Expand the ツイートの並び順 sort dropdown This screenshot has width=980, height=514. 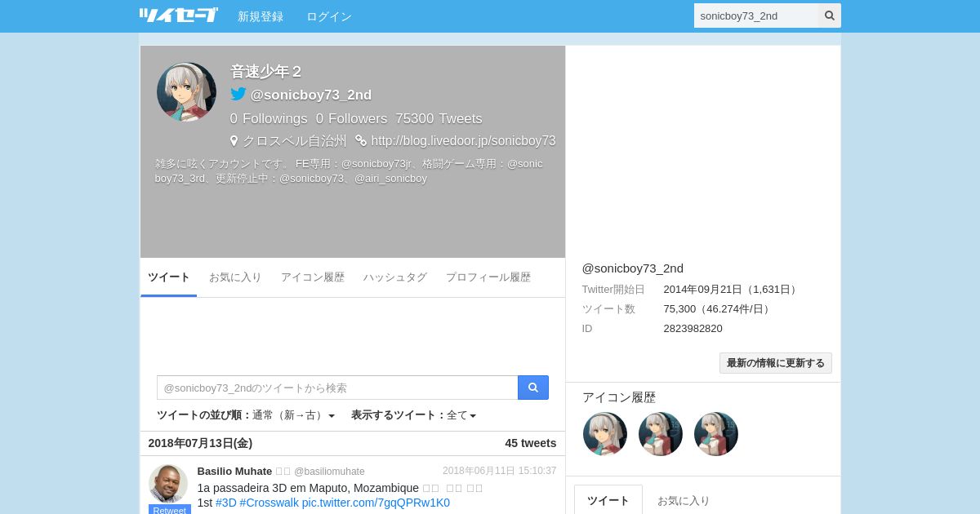click(x=246, y=415)
